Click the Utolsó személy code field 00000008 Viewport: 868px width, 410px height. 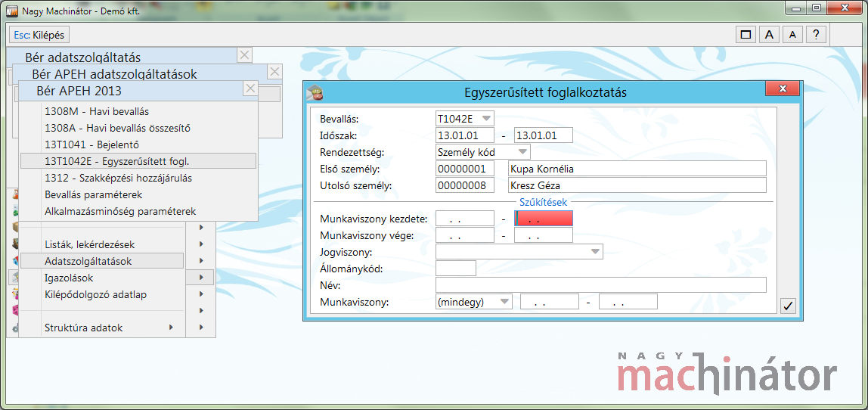(465, 185)
